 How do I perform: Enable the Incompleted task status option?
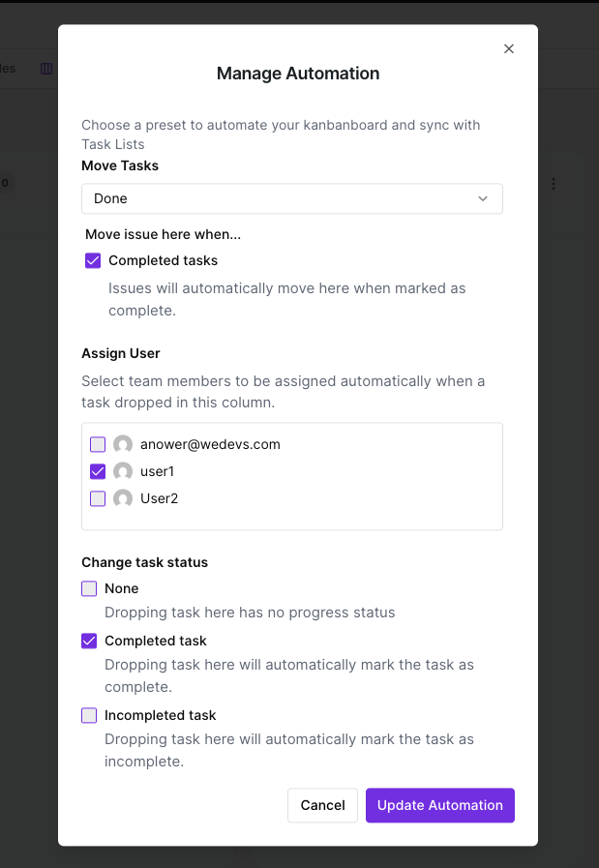pyautogui.click(x=90, y=715)
